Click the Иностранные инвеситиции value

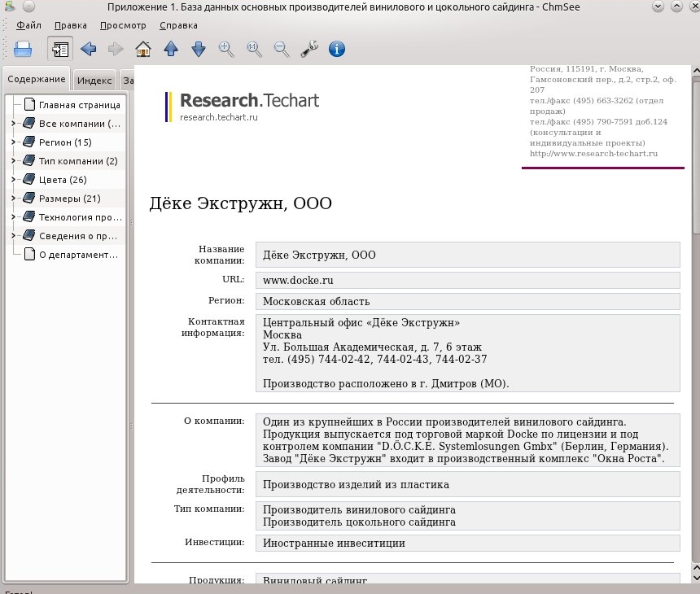click(x=334, y=543)
